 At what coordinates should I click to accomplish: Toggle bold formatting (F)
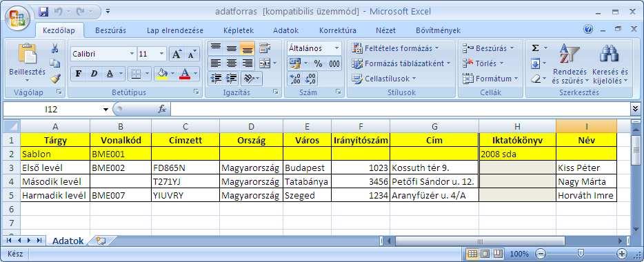(x=79, y=74)
